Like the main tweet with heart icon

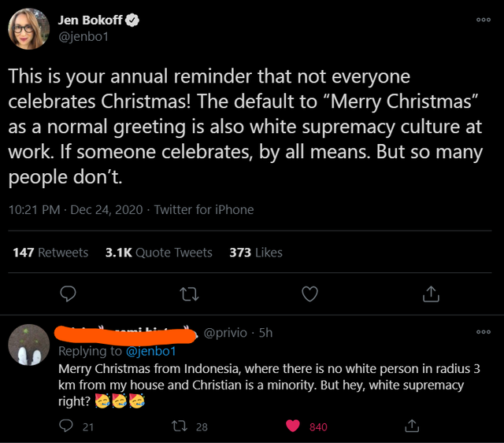(310, 293)
